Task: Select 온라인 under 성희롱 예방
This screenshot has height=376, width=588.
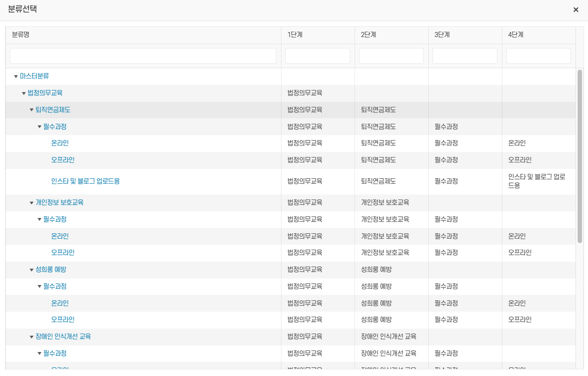Action: 60,303
